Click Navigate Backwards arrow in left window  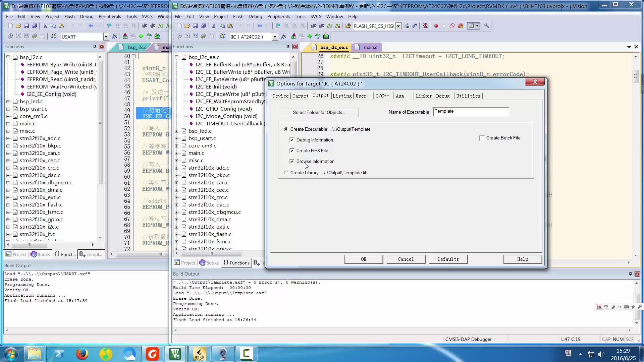pos(91,26)
